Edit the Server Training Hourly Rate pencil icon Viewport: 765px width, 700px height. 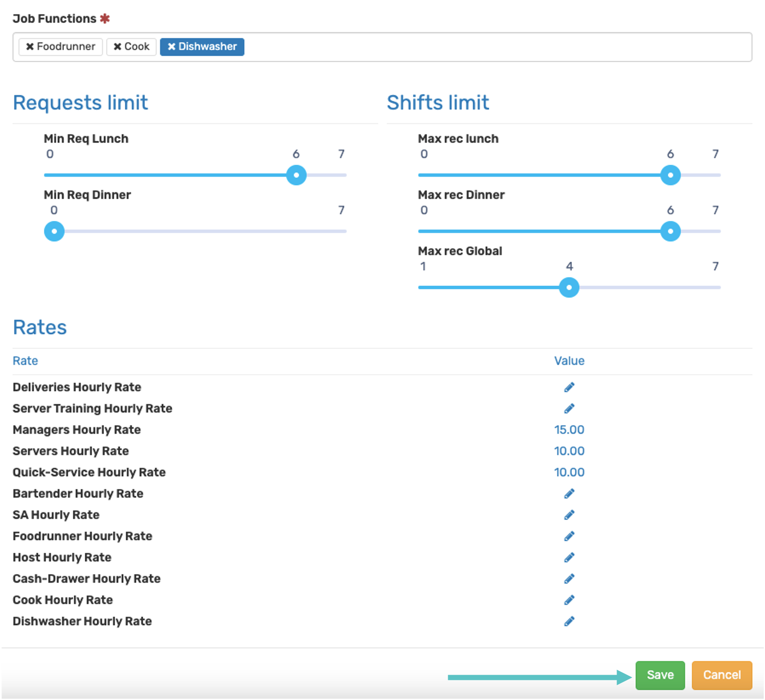569,408
